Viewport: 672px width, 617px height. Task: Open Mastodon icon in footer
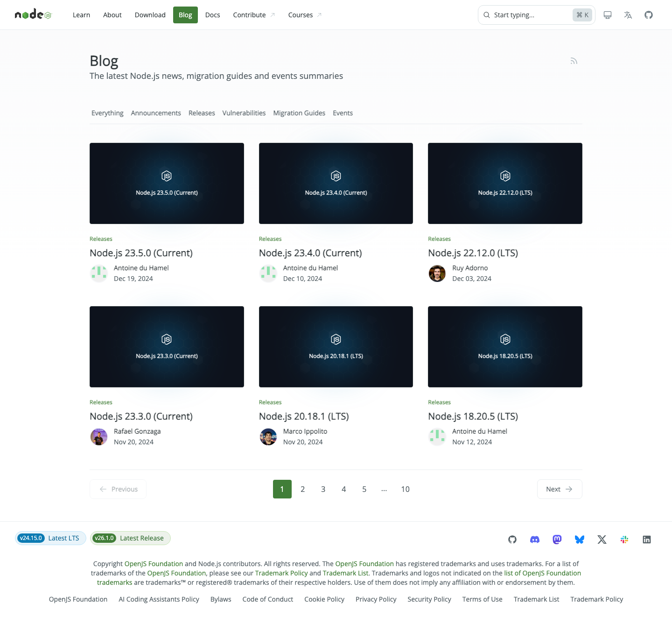coord(557,540)
